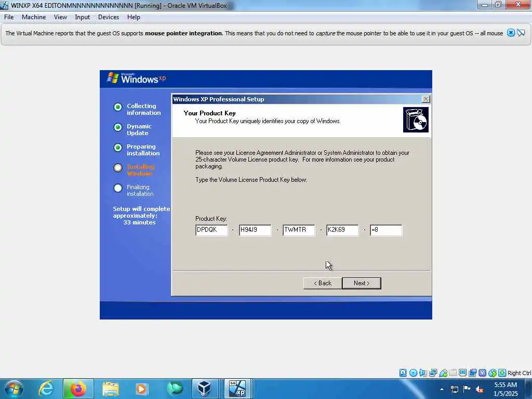This screenshot has height=399, width=532.
Task: Click the Back button in Setup
Action: [323, 283]
